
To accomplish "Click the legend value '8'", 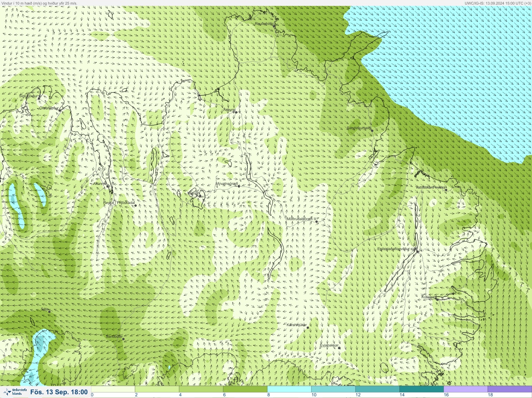I will 268,395.
